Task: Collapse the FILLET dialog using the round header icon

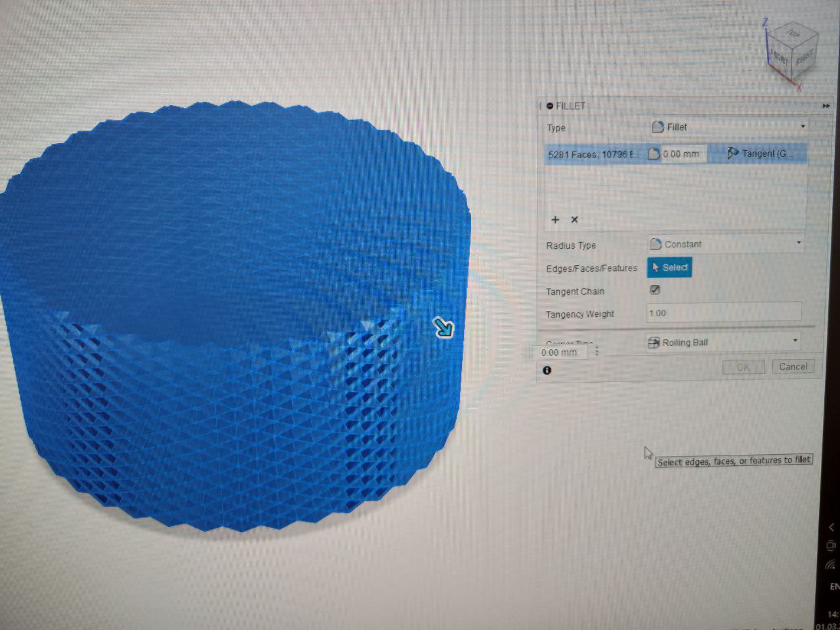Action: (x=550, y=106)
